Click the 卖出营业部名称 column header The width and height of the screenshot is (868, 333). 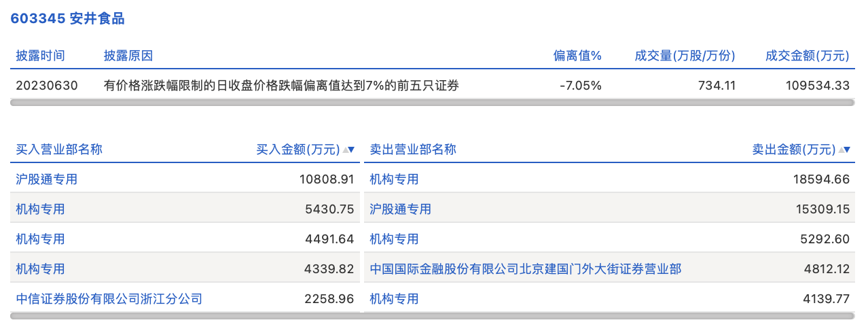click(413, 150)
